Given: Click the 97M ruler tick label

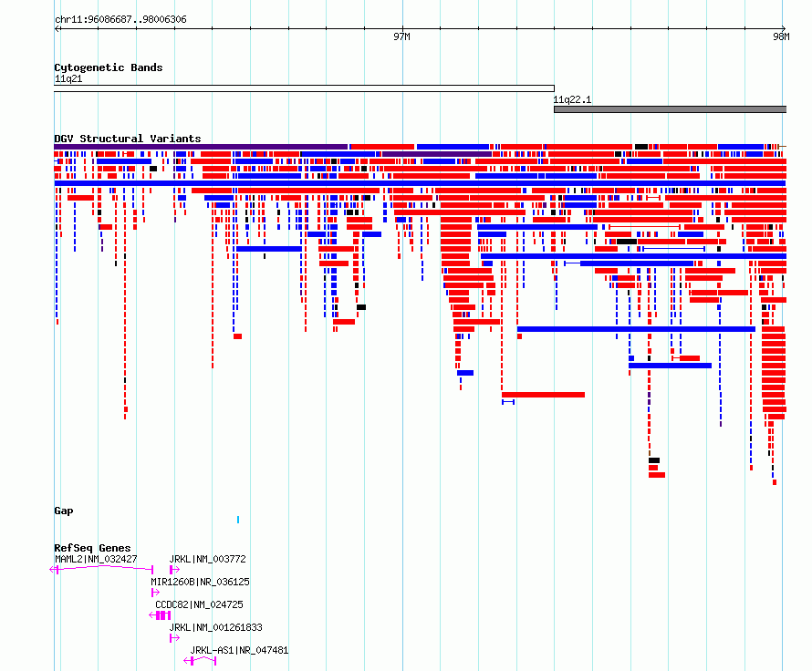Looking at the screenshot, I should pos(401,36).
